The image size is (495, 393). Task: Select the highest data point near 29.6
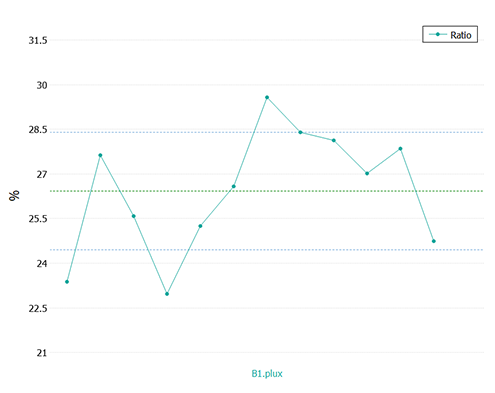point(267,98)
